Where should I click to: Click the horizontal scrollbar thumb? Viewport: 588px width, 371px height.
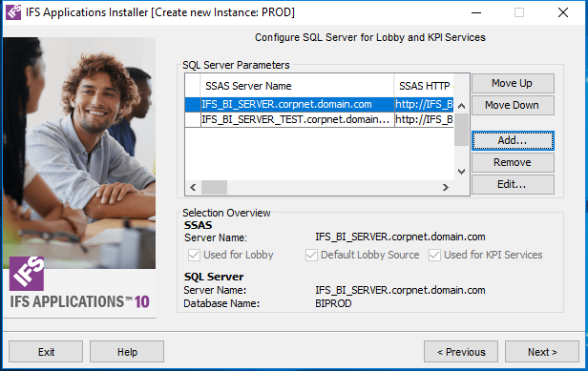[214, 187]
